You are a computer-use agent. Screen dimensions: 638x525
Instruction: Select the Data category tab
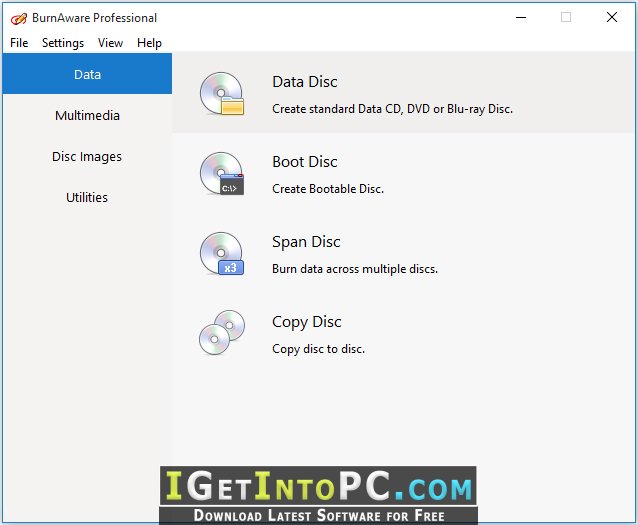point(87,74)
